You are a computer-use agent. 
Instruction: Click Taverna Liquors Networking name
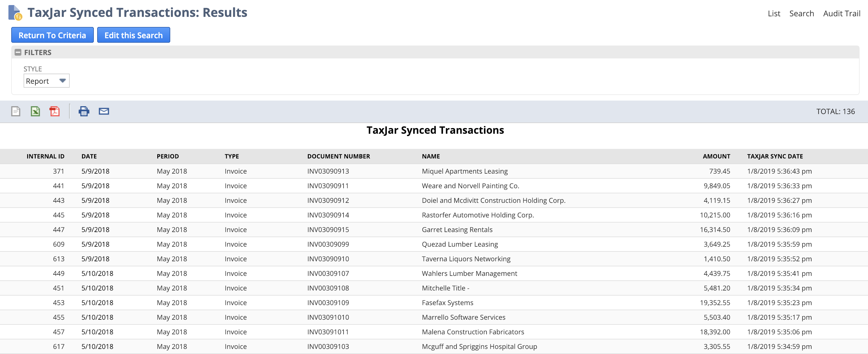466,259
